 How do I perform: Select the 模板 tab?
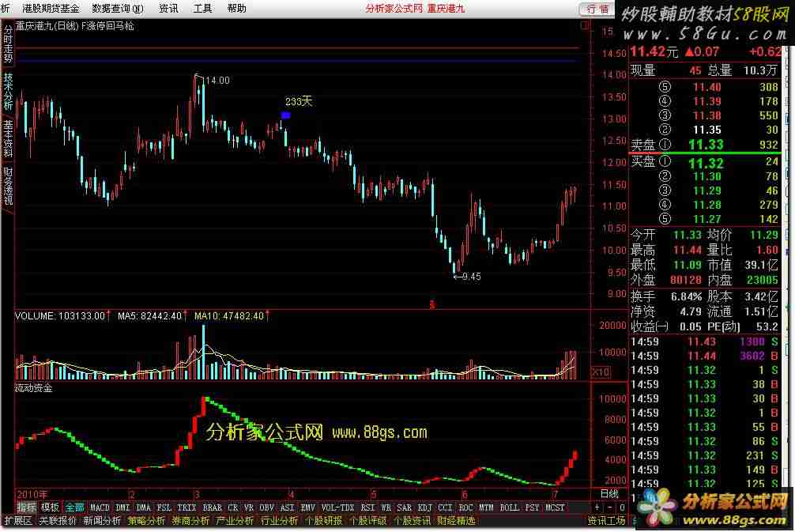tap(50, 507)
